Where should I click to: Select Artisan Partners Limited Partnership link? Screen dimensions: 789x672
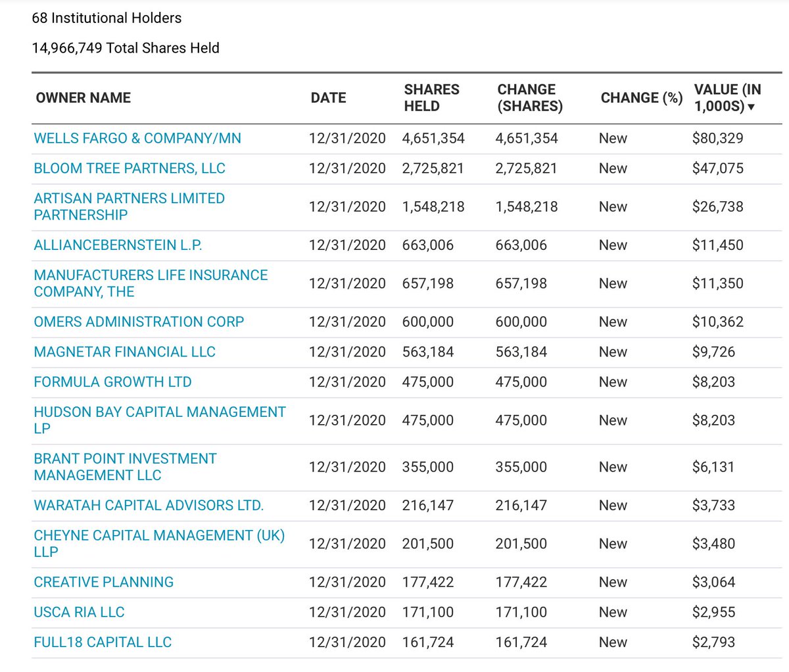pyautogui.click(x=129, y=206)
